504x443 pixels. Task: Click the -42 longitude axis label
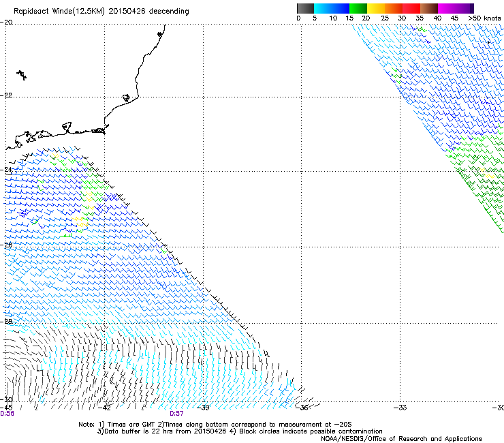(105, 408)
